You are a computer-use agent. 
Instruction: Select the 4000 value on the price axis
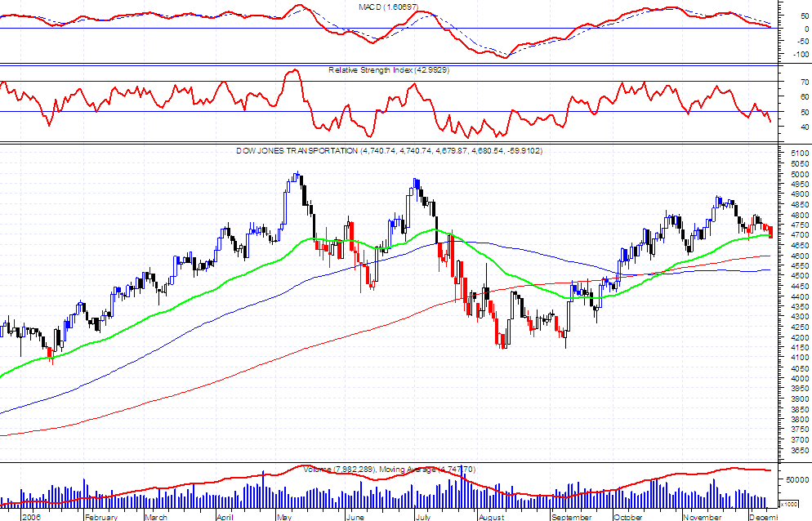[800, 379]
